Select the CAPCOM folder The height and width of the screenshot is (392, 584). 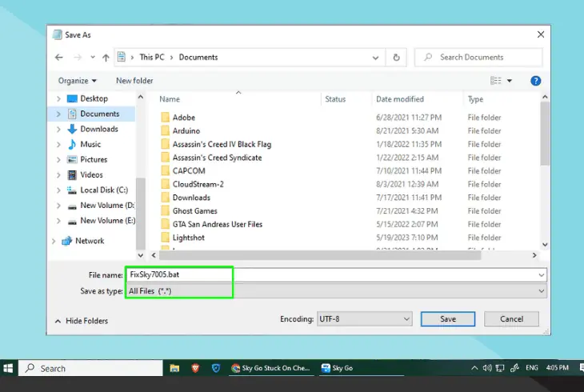point(190,170)
